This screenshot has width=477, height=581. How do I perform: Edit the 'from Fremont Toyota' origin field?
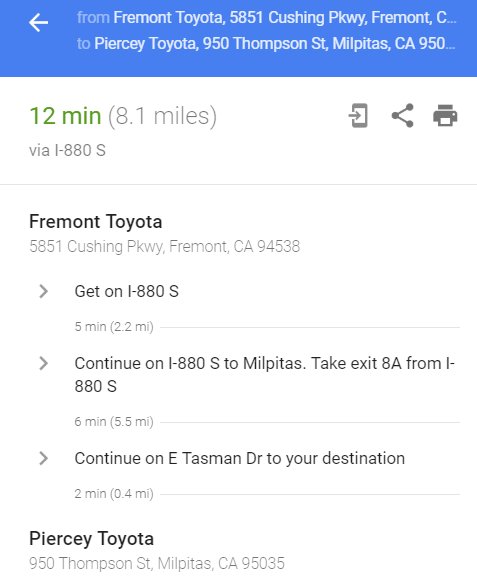tap(266, 17)
